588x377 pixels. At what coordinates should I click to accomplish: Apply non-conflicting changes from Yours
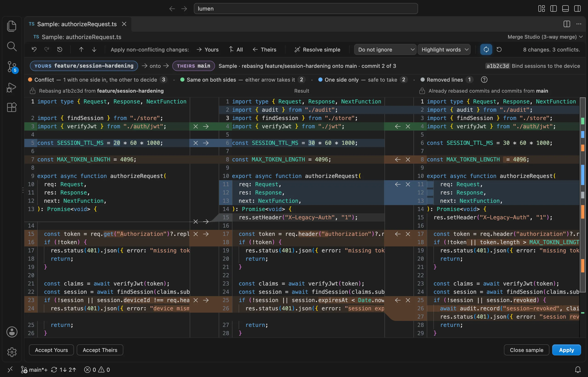coord(208,50)
